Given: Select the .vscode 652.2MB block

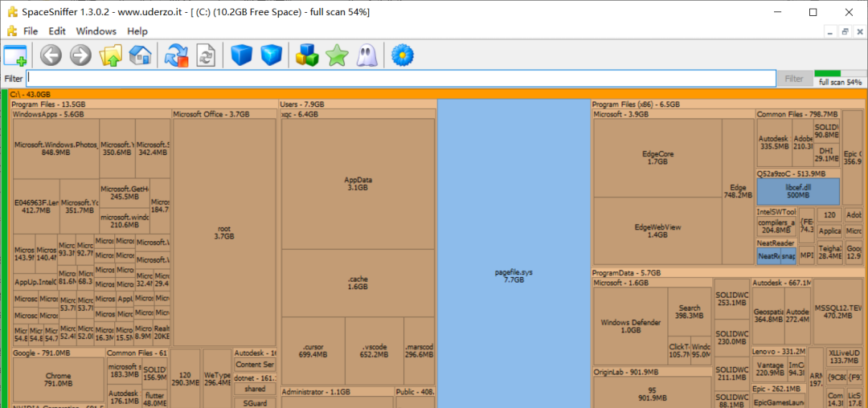Looking at the screenshot, I should (x=375, y=350).
